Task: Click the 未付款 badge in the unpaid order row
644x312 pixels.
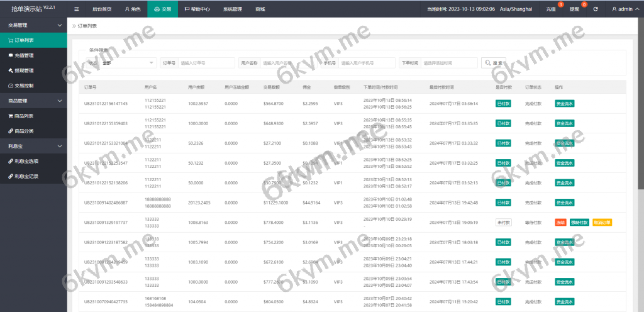Action: point(503,223)
